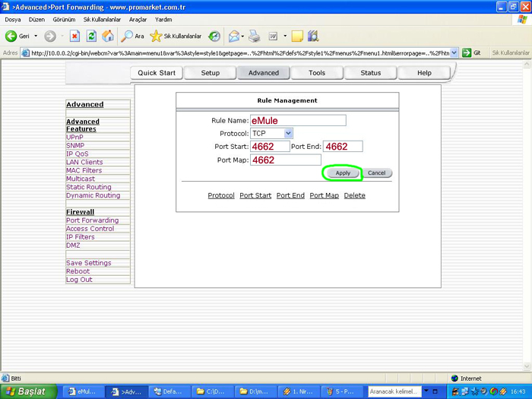Select the Advanced tab
Image resolution: width=532 pixels, height=399 pixels.
coord(264,73)
